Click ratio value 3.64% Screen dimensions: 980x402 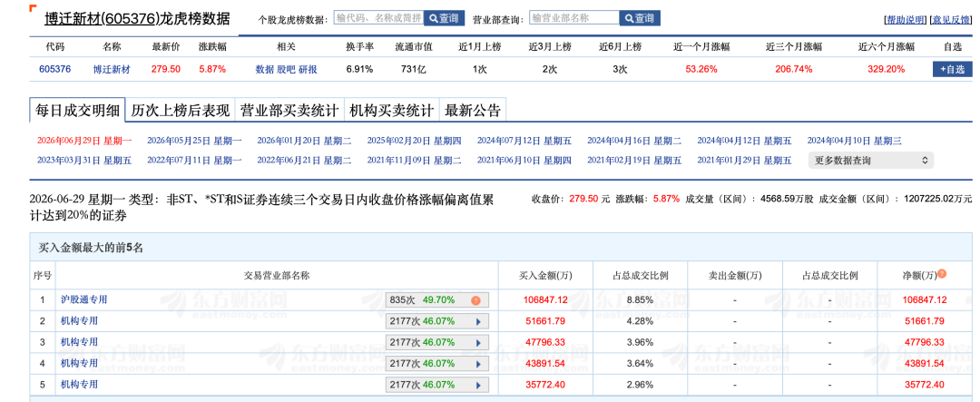[x=642, y=363]
